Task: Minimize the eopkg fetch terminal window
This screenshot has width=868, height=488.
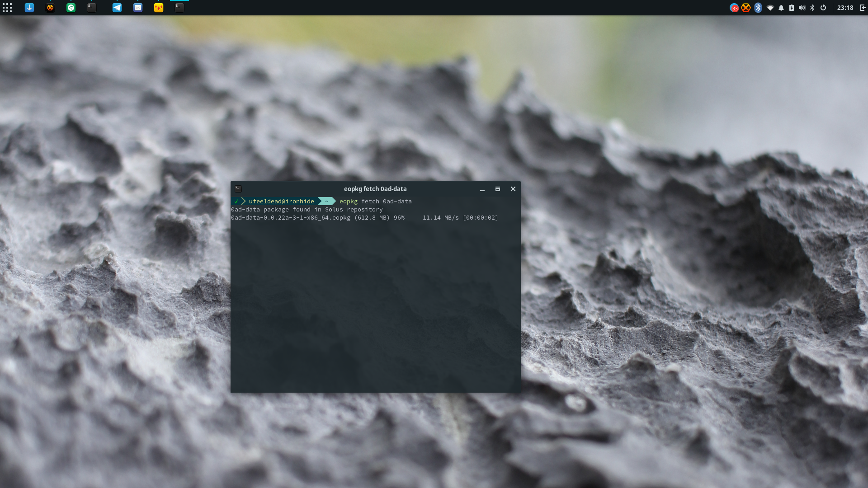Action: pos(482,189)
